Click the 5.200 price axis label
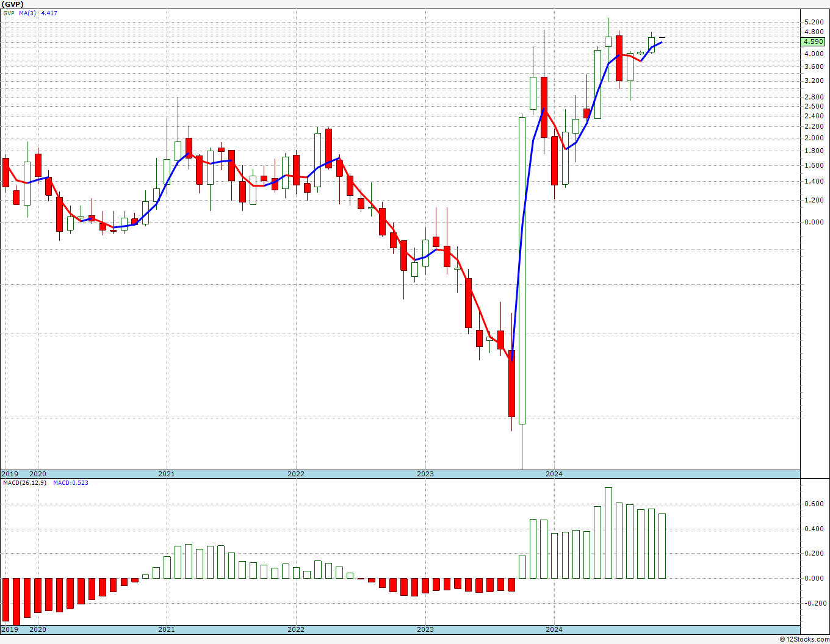Viewport: 830px width, 644px height. [x=814, y=22]
